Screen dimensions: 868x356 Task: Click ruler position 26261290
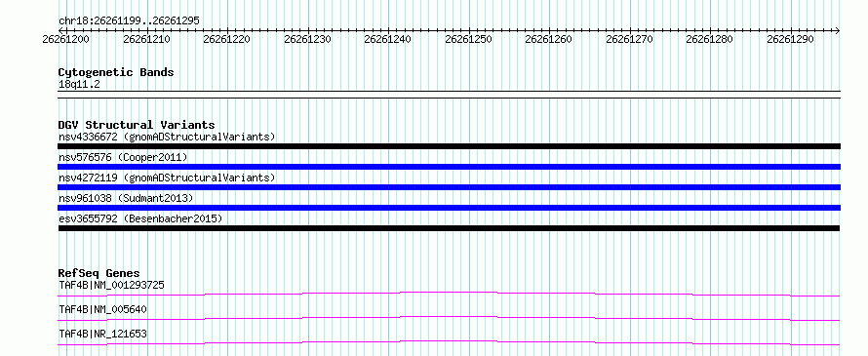(790, 40)
